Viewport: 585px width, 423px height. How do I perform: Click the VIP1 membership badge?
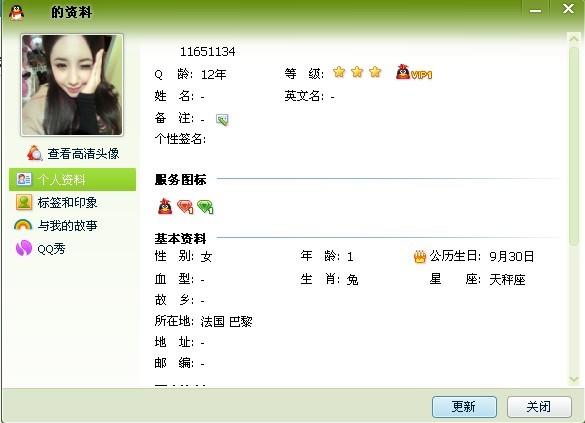(x=414, y=72)
